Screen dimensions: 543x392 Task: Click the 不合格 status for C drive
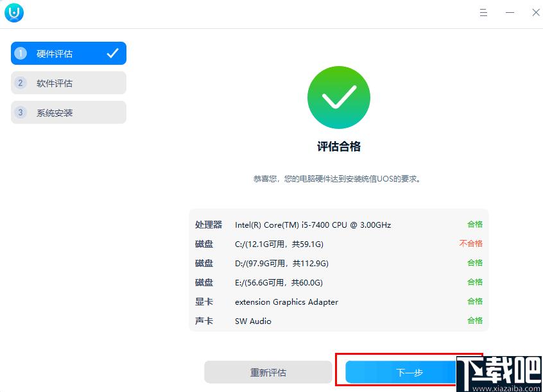tap(470, 243)
